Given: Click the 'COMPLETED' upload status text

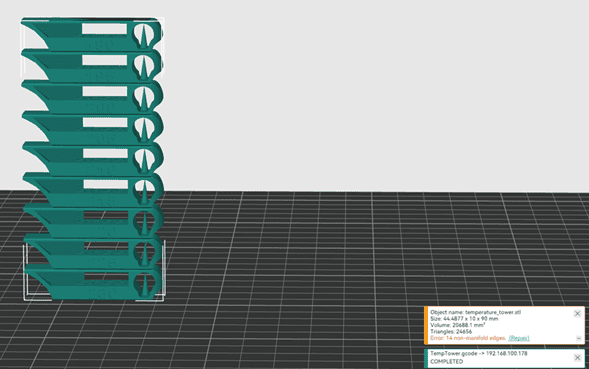Looking at the screenshot, I should (446, 361).
